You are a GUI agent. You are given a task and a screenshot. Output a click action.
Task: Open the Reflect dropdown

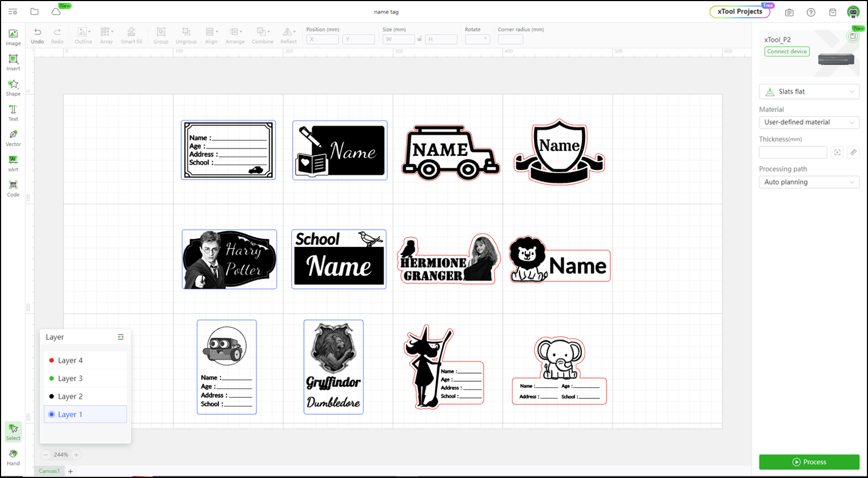pos(289,35)
